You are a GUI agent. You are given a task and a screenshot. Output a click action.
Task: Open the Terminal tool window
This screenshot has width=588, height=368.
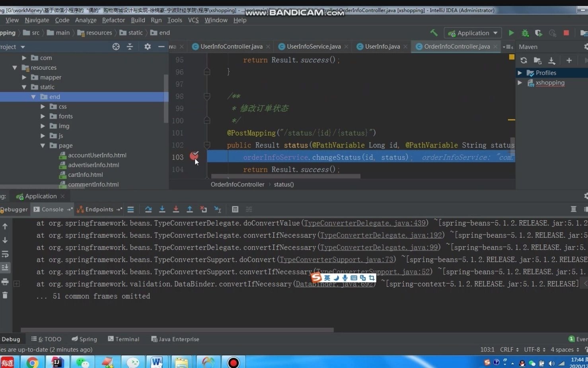click(x=123, y=339)
